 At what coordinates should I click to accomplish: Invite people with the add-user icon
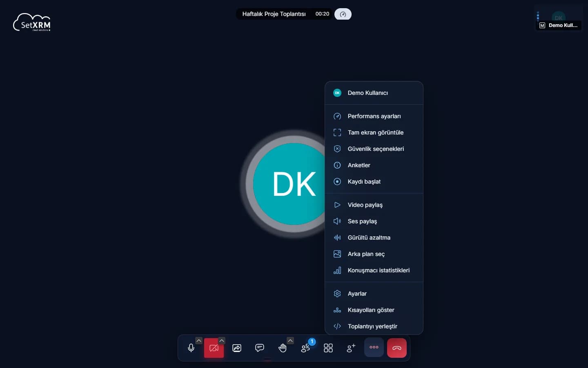click(x=351, y=348)
